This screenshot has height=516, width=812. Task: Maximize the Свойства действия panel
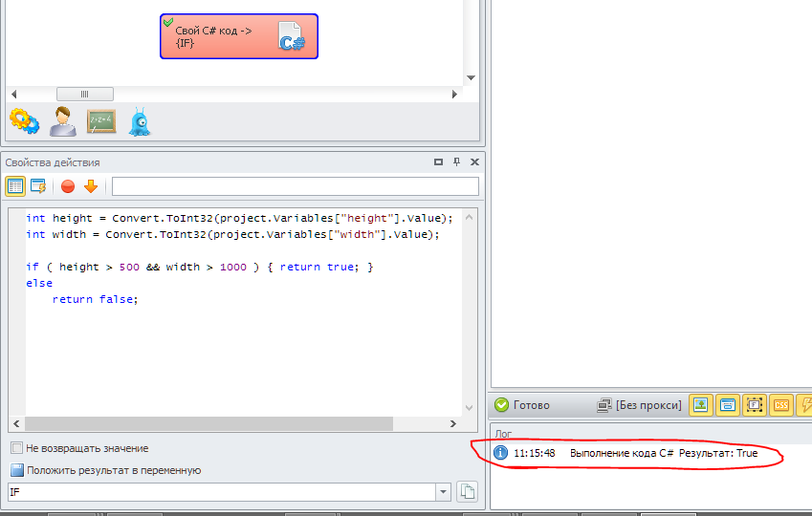(438, 162)
